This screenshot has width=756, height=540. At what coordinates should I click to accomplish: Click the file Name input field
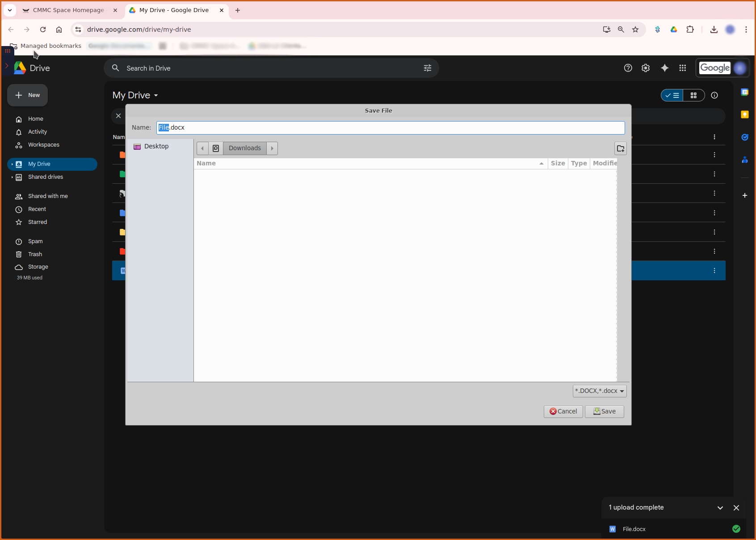(x=391, y=127)
